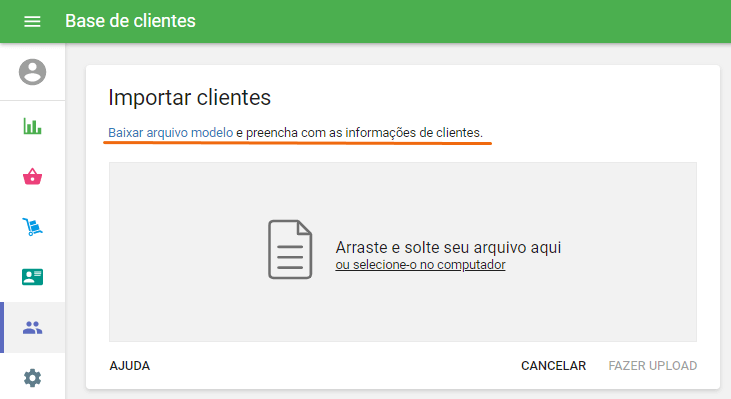Click 'ou selecione-o no computador' link

click(x=420, y=265)
